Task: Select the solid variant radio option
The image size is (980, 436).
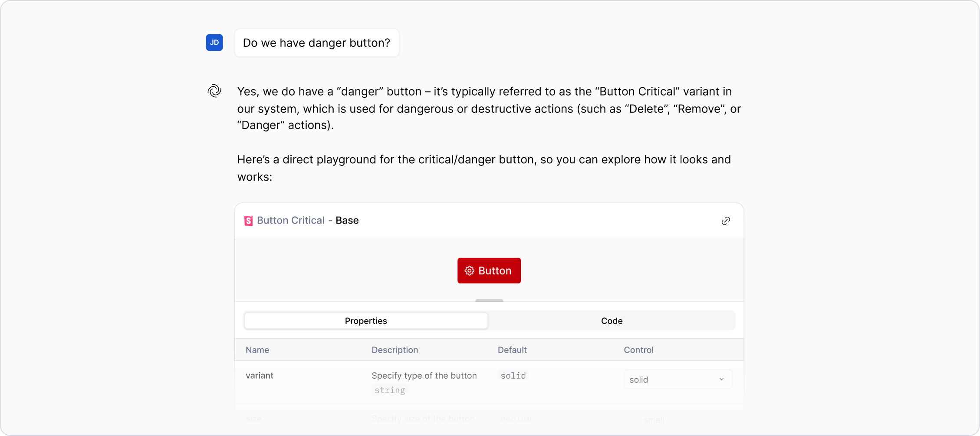Action: 677,379
